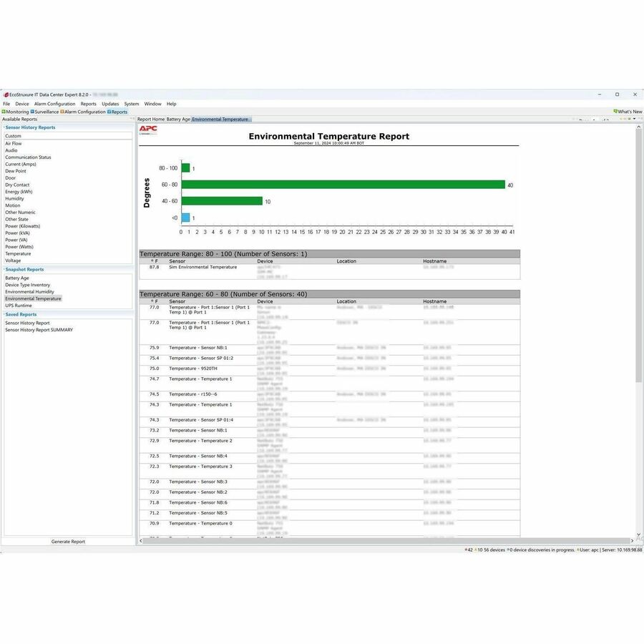Open the Monitoring perspective
The width and height of the screenshot is (644, 644).
click(x=16, y=112)
